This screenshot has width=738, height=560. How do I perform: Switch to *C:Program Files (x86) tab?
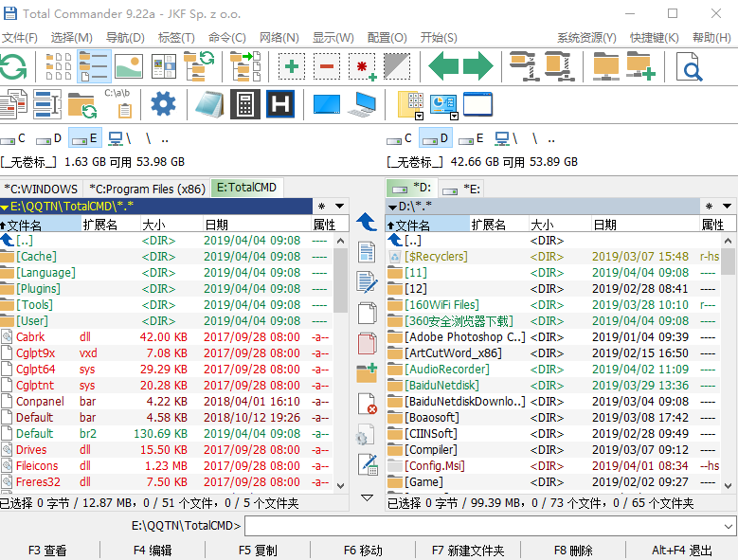[147, 189]
